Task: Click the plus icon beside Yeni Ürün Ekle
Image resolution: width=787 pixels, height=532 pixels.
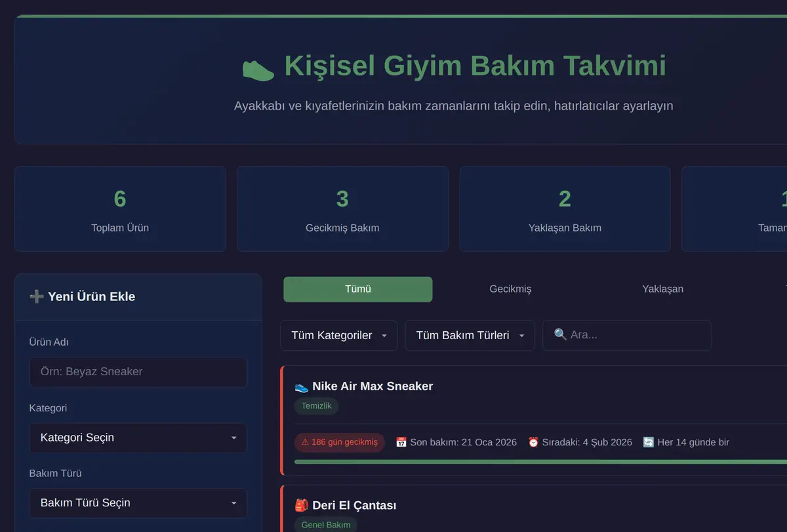Action: coord(37,297)
